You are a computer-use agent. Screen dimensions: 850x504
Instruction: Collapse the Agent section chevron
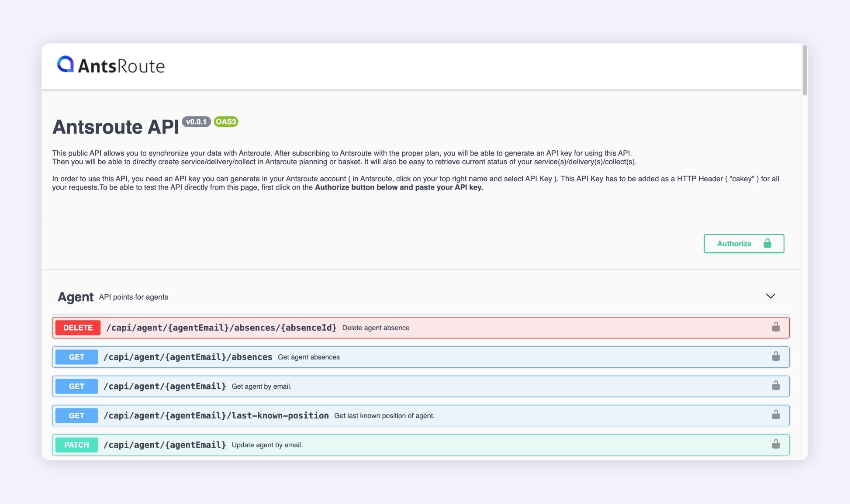coord(770,296)
